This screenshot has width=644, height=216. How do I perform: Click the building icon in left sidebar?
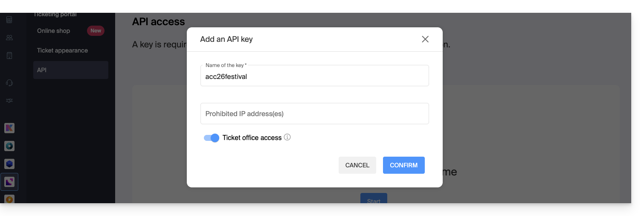click(x=9, y=55)
